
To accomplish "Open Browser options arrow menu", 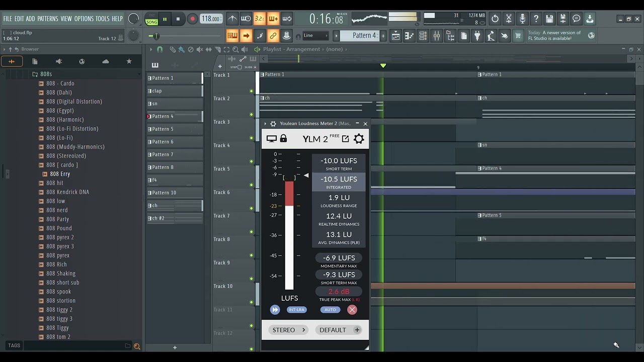I will point(4,49).
